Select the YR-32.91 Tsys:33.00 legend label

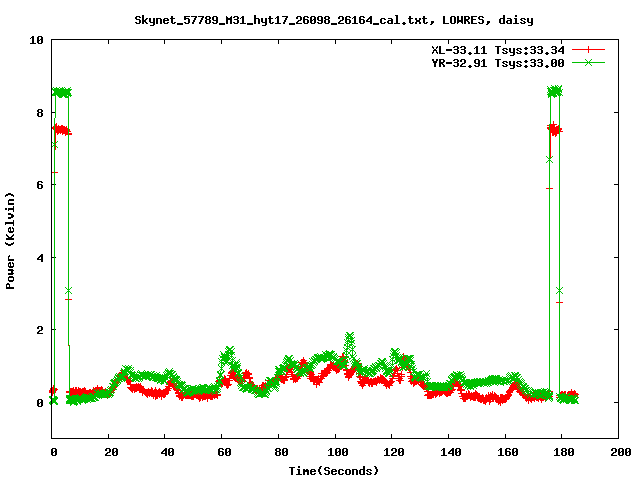[498, 63]
